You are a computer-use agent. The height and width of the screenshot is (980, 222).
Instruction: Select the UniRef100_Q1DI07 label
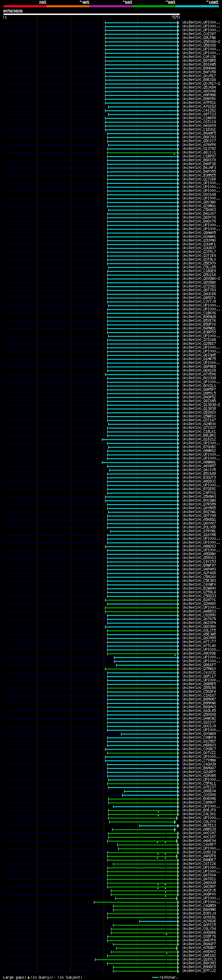tap(199, 722)
